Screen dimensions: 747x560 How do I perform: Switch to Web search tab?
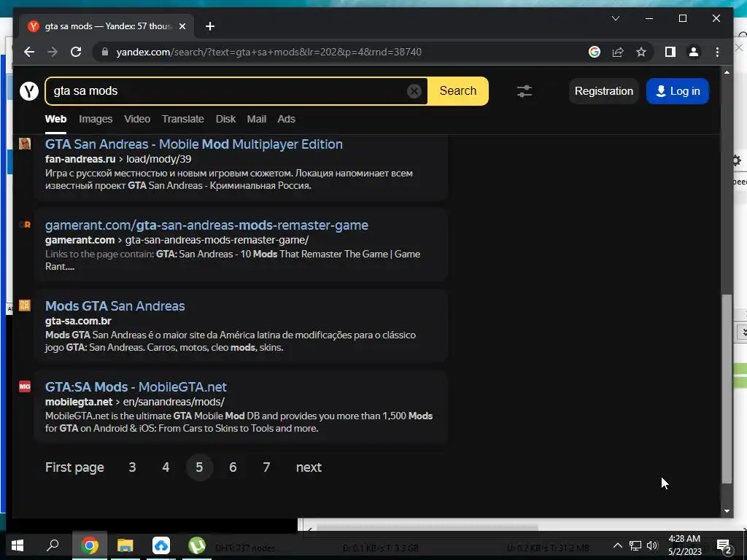[55, 119]
